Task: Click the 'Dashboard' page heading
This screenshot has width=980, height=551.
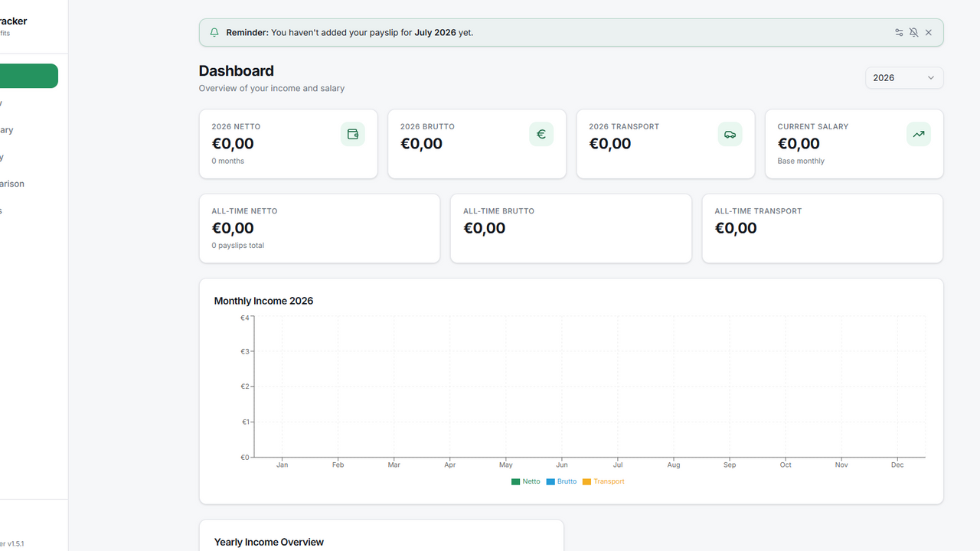Action: tap(236, 70)
